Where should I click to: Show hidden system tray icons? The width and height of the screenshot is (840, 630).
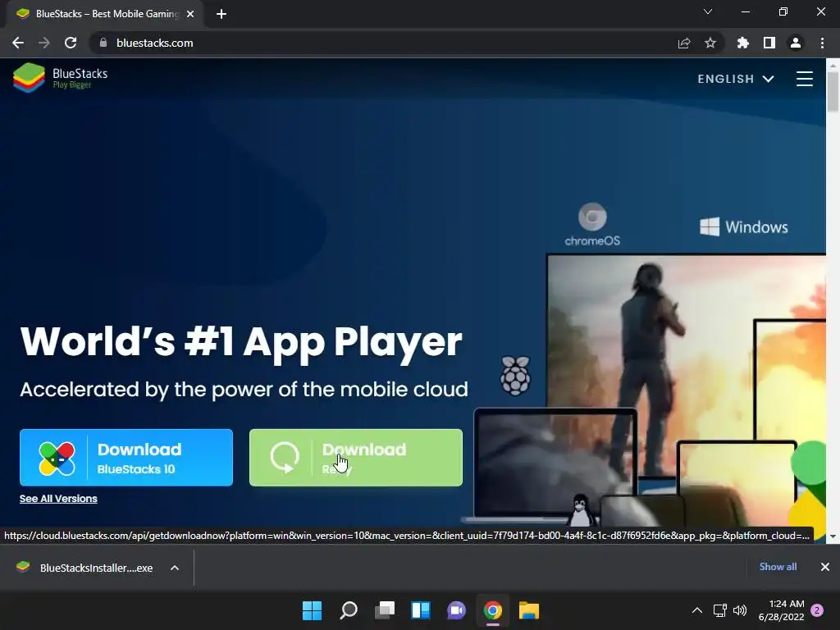point(697,610)
